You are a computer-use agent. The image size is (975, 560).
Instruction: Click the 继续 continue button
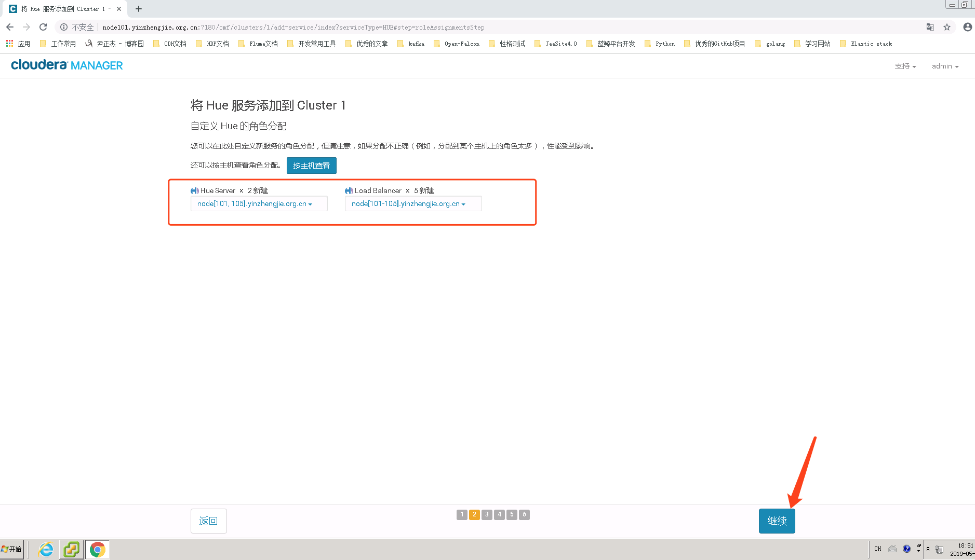point(777,521)
